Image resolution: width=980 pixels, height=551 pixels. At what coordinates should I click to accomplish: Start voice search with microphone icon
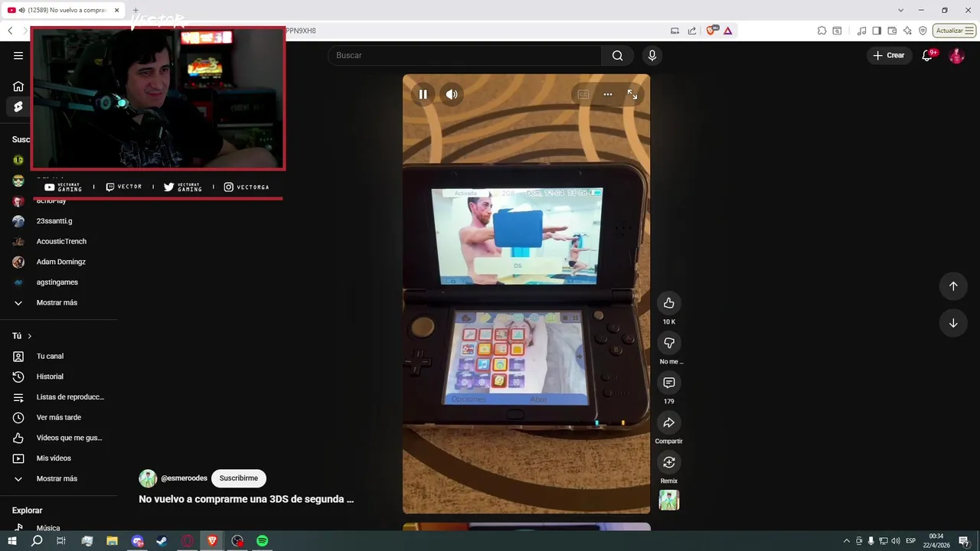point(652,55)
